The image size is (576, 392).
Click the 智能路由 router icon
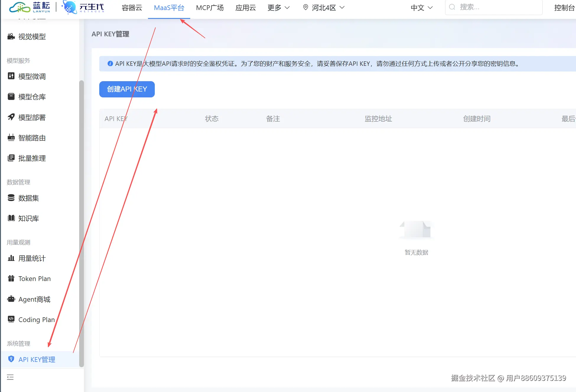click(11, 138)
